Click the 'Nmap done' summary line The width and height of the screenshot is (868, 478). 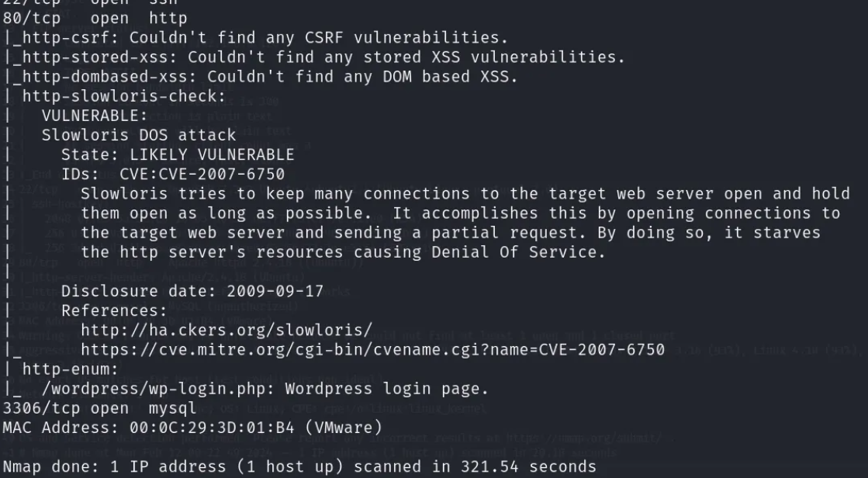[x=299, y=467]
